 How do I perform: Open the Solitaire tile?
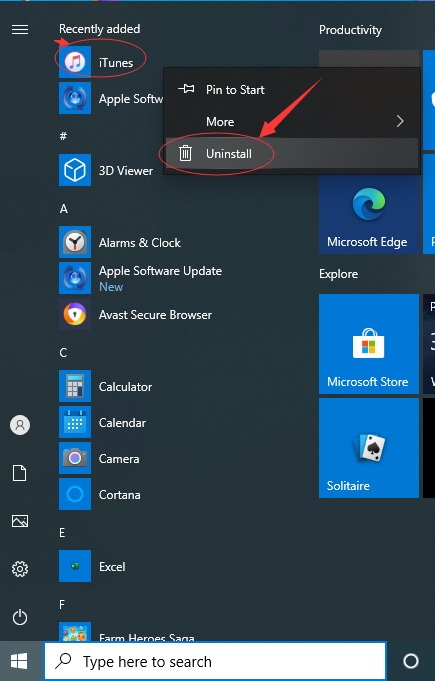(x=369, y=448)
